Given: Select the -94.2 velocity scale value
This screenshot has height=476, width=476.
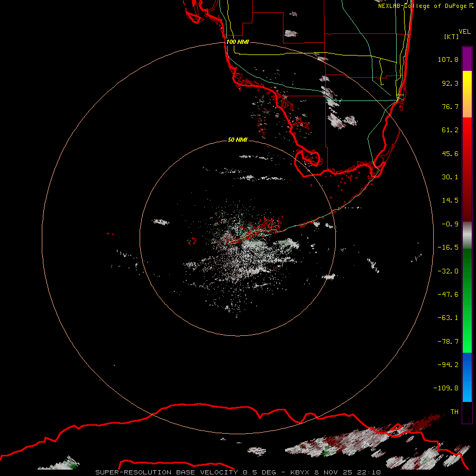Looking at the screenshot, I should 448,365.
